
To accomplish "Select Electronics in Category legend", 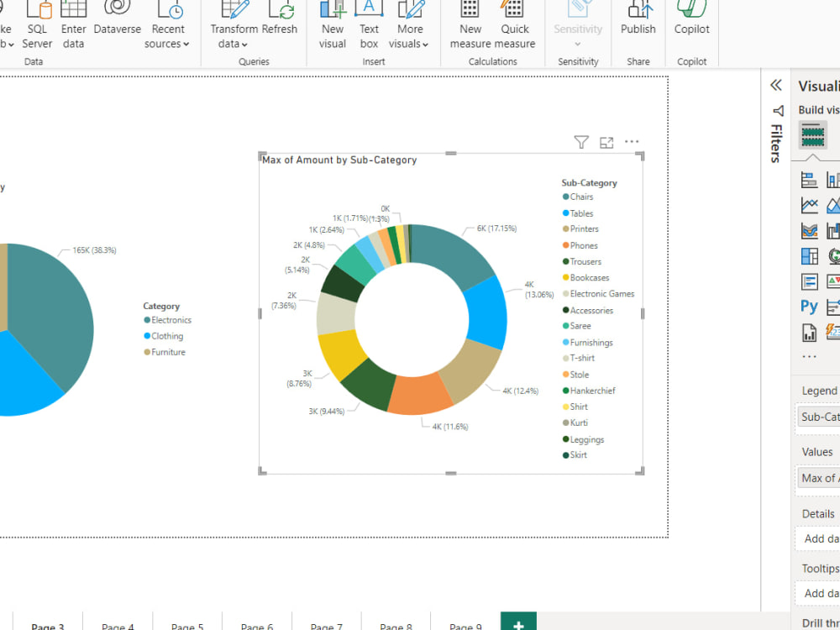I will click(168, 320).
